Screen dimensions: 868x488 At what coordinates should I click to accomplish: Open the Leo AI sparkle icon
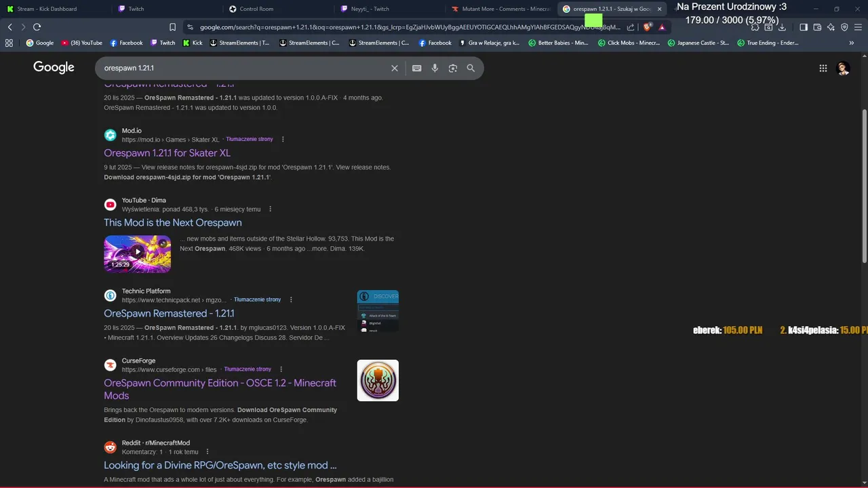pyautogui.click(x=831, y=27)
